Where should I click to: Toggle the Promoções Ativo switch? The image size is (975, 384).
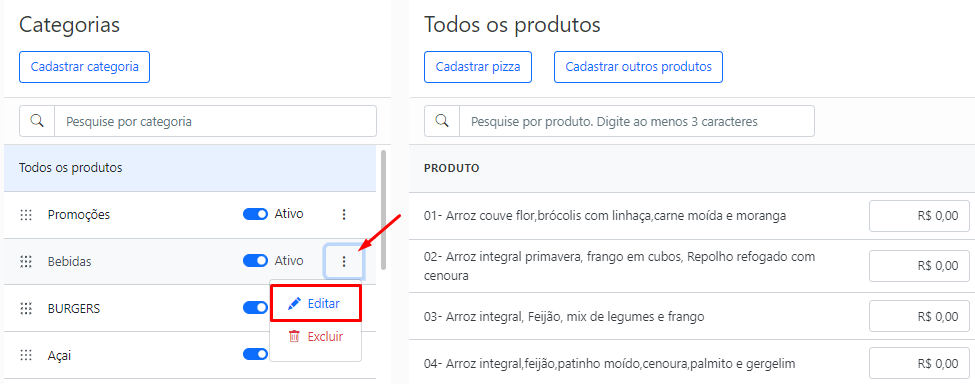255,214
